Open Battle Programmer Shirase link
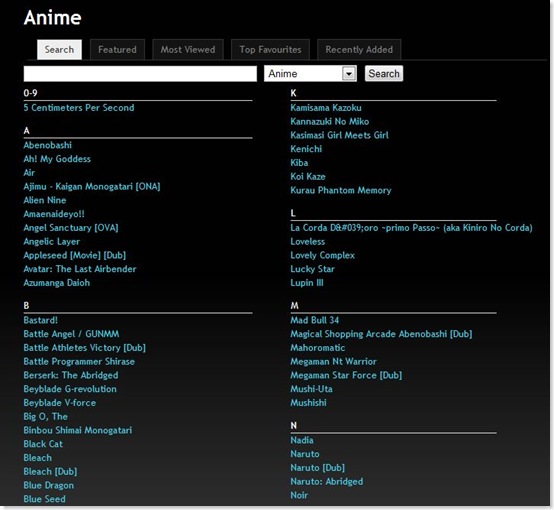 (79, 362)
